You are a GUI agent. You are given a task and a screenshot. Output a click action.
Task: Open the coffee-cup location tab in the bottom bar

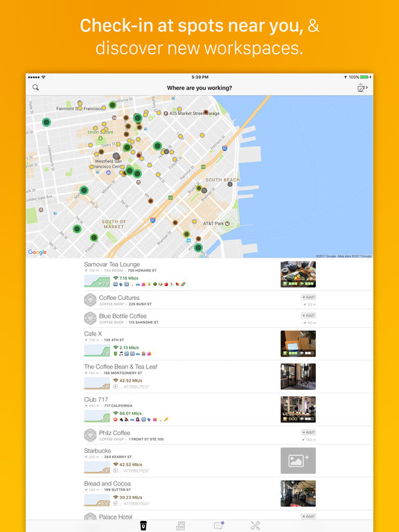(x=143, y=526)
